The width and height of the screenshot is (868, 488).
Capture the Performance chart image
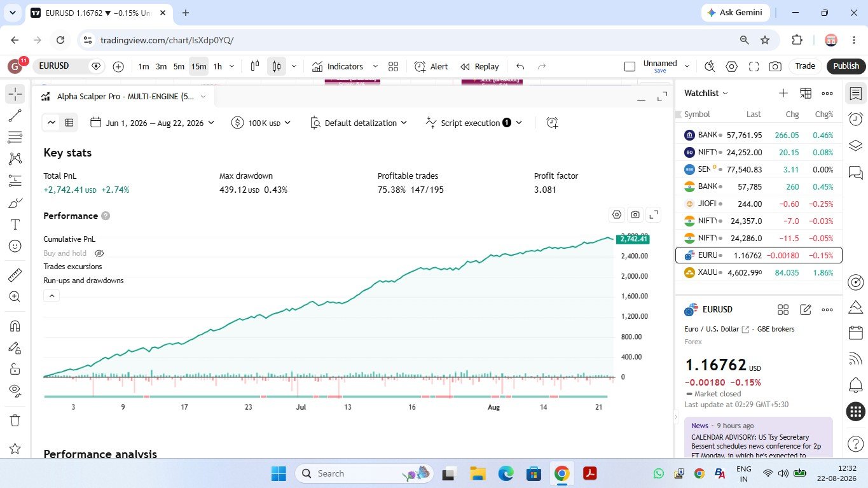[x=635, y=215]
